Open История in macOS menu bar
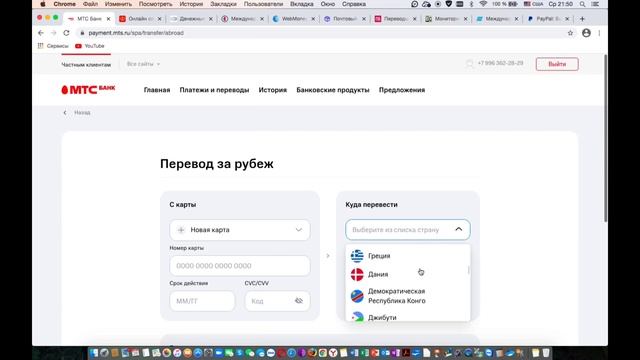Screen dimensions: 640x360 [191, 4]
